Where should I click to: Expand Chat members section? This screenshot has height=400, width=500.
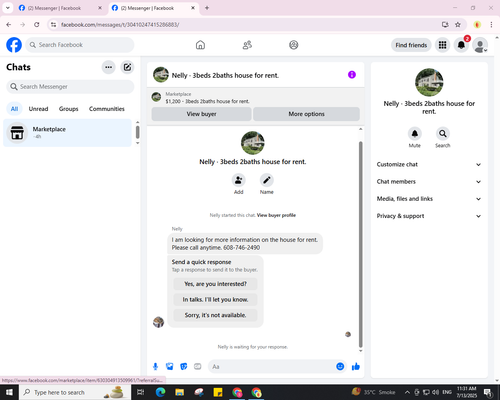429,182
